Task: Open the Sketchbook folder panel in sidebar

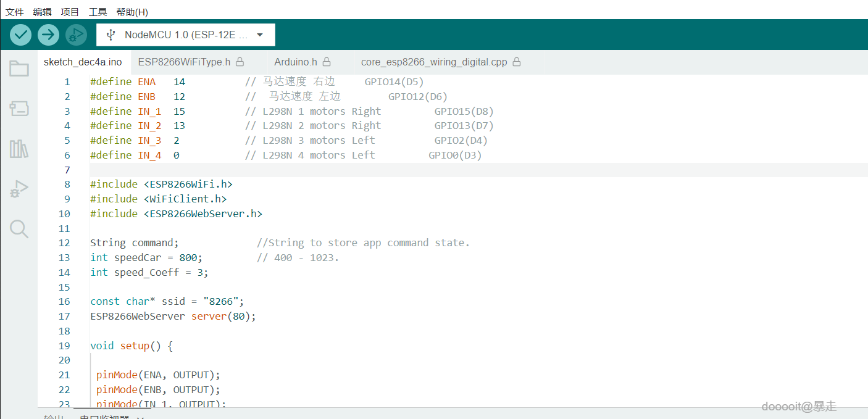Action: (19, 68)
